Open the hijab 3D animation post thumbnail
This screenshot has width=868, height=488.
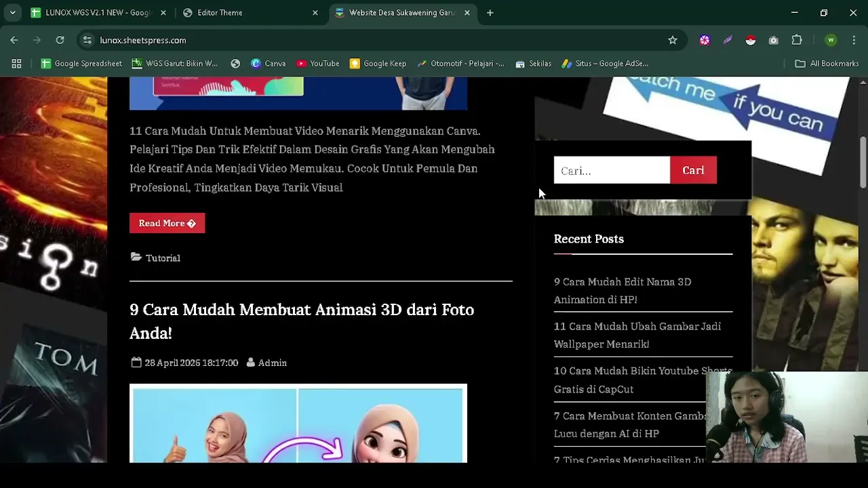point(298,424)
